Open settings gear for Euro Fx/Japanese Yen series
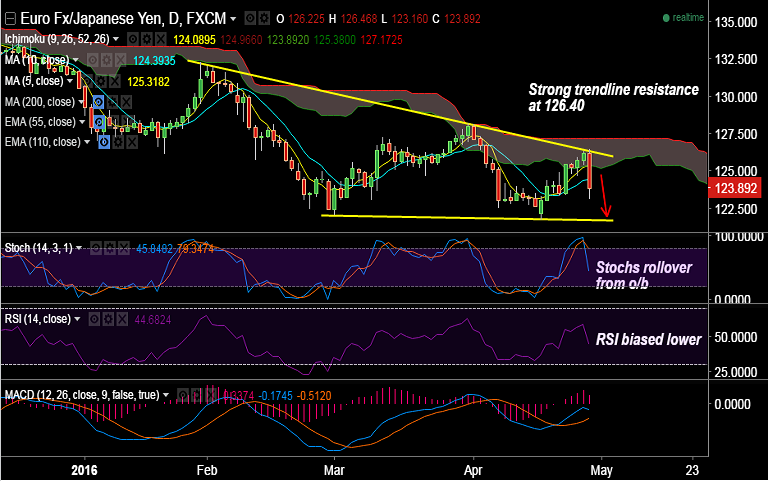 (x=264, y=19)
